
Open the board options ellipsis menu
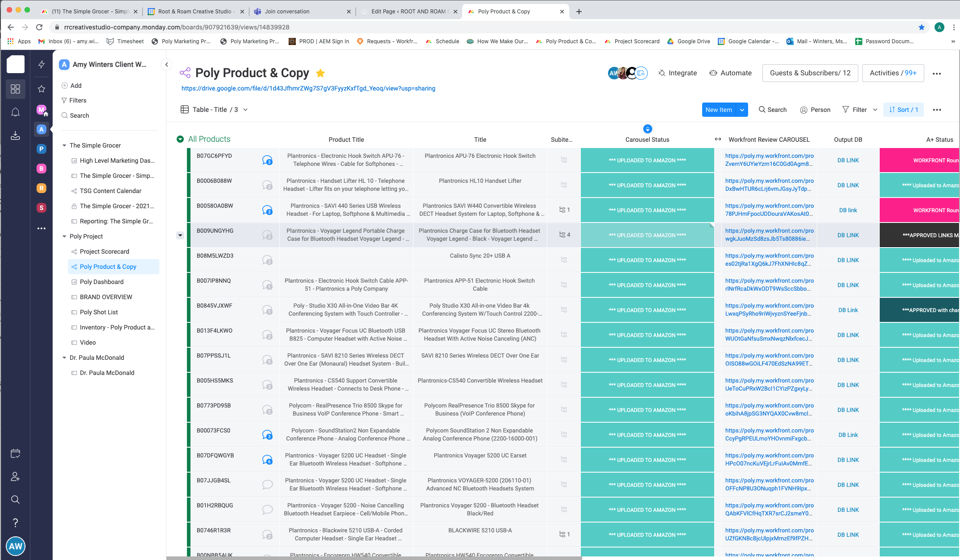tap(937, 74)
